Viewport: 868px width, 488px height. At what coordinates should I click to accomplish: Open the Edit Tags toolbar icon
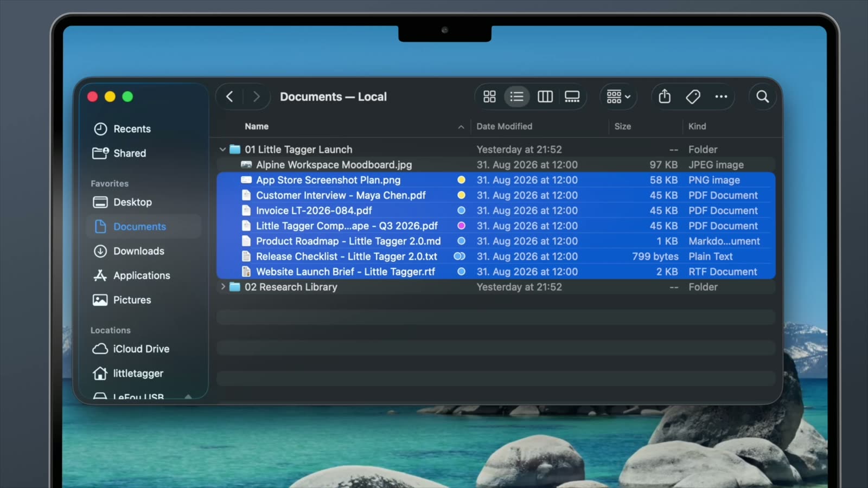click(693, 97)
